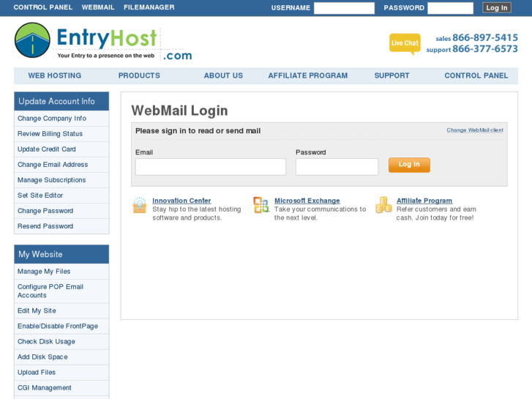Click the support phone number 866-377-6573
The image size is (532, 399).
(x=485, y=49)
